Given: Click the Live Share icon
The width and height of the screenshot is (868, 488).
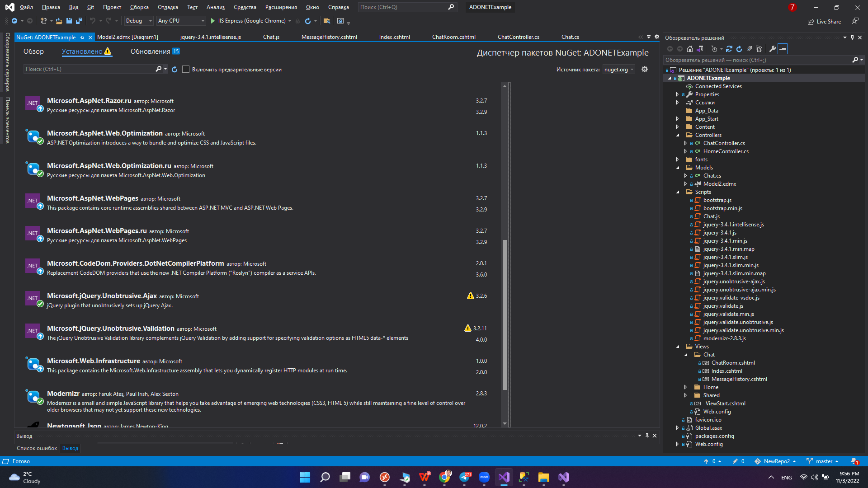Looking at the screenshot, I should (x=825, y=22).
